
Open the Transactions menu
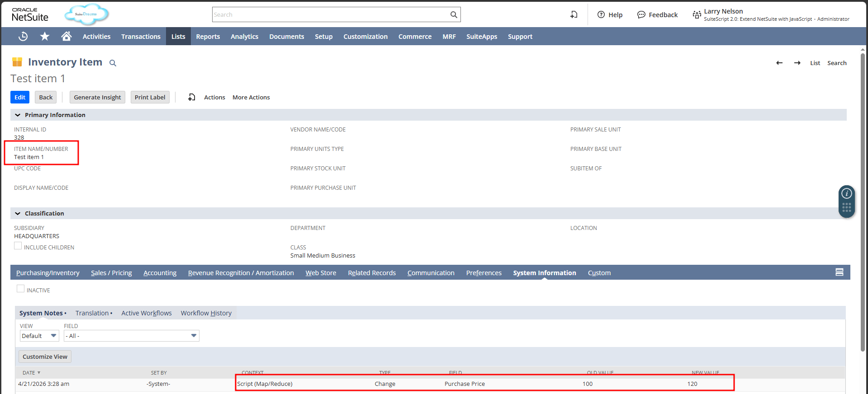(x=141, y=37)
